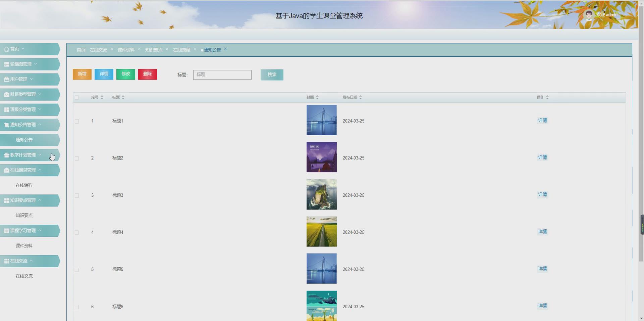Click the 新增 button to add a record
The image size is (644, 321).
point(82,74)
